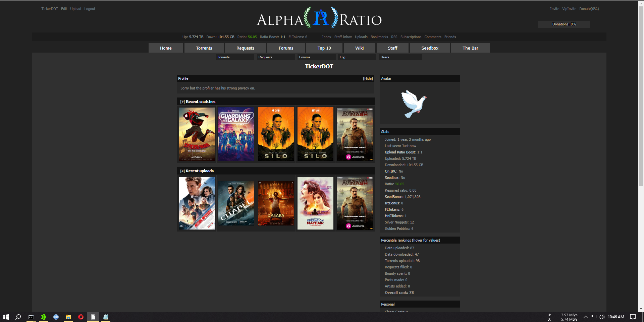Open the Comments link

pos(433,37)
